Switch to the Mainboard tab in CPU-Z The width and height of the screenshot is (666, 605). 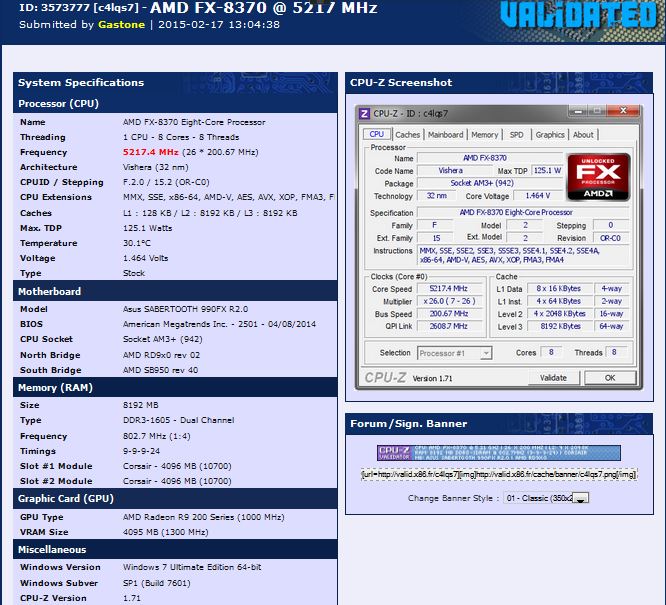tap(445, 135)
